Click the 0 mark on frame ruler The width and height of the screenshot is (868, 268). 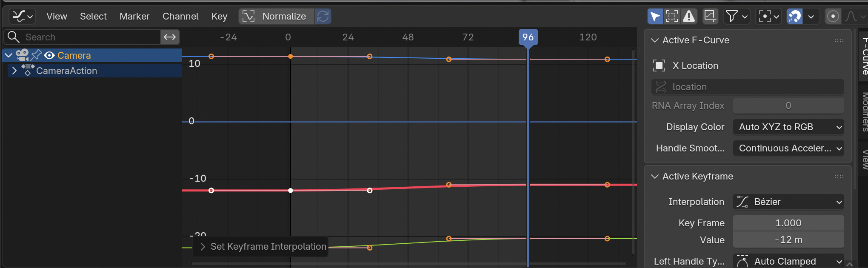tap(288, 37)
